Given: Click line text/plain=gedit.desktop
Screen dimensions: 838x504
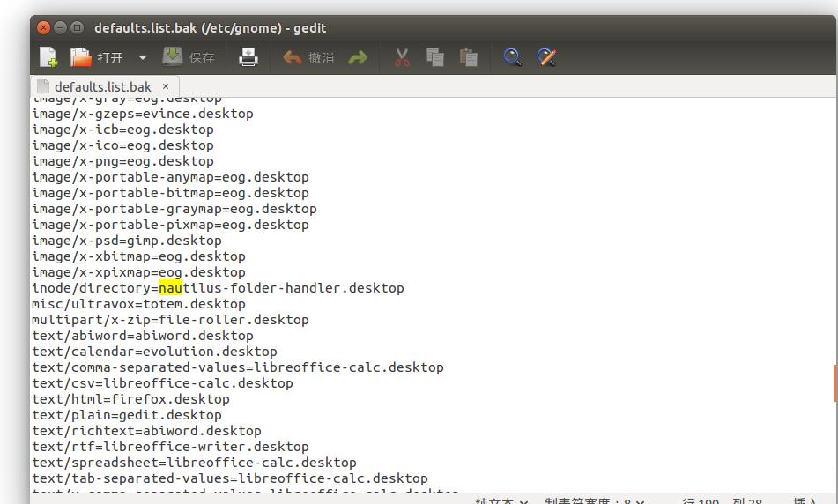Looking at the screenshot, I should click(127, 415).
